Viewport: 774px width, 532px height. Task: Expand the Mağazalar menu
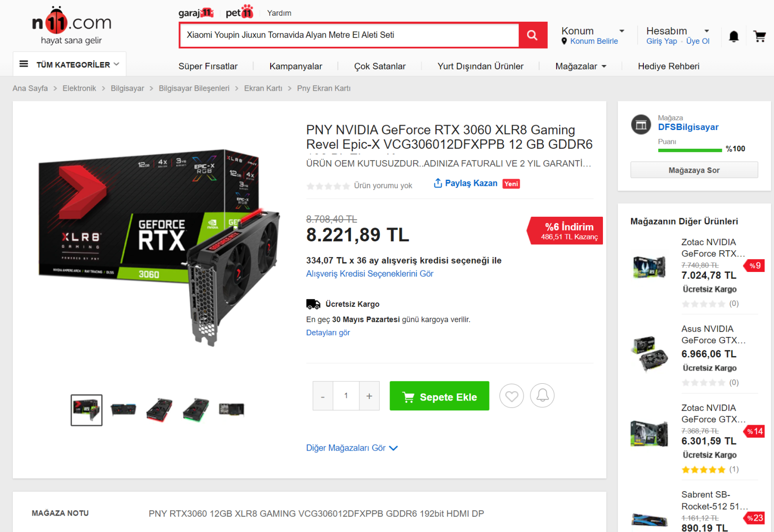point(581,66)
